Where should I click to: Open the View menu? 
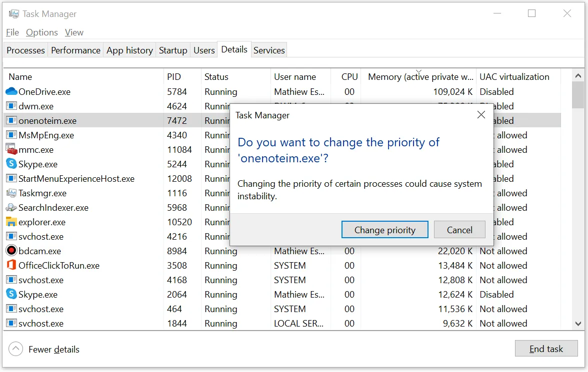[x=74, y=32]
